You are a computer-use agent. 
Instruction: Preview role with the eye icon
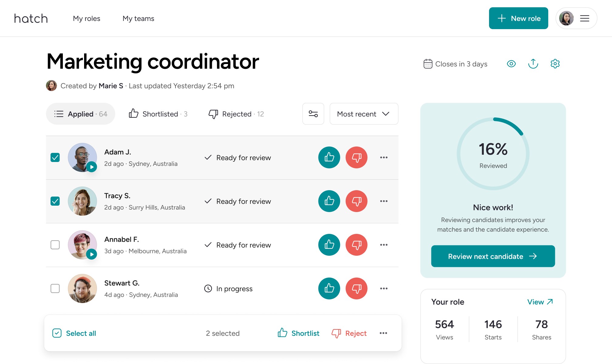[x=511, y=64]
